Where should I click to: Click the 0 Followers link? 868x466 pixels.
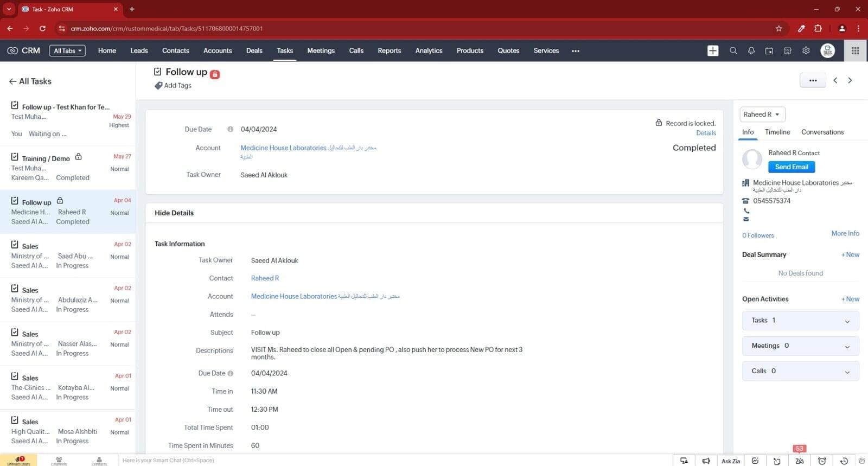758,235
